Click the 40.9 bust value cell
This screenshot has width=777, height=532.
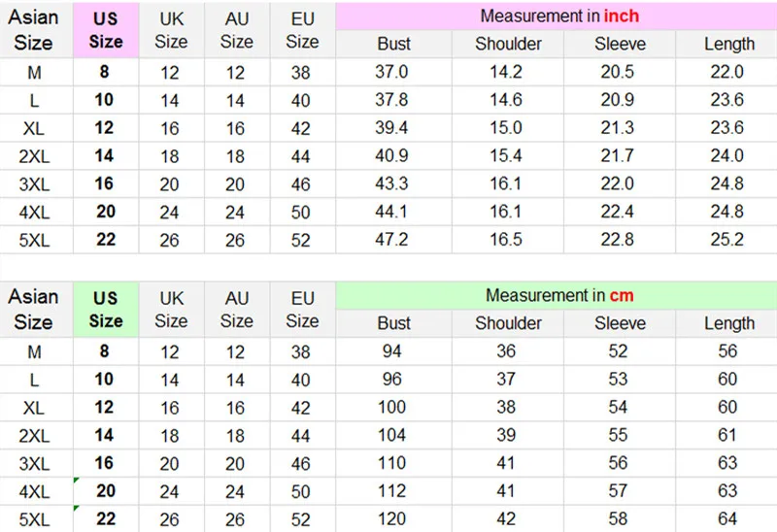point(393,155)
